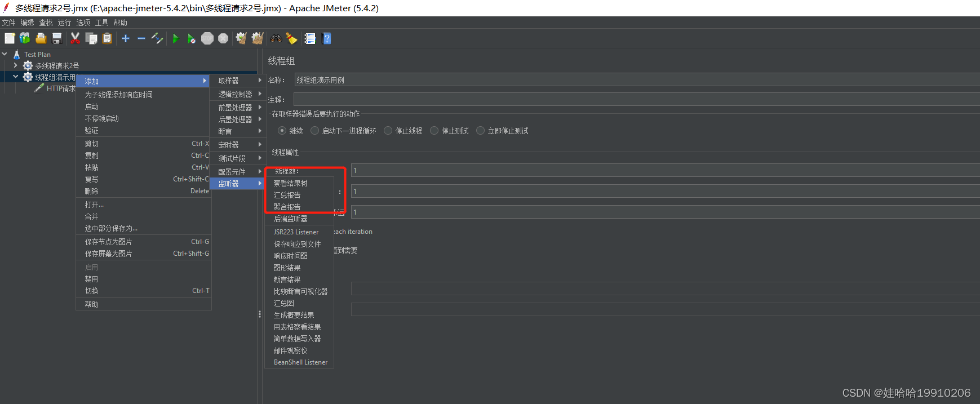Choose 汇总报告 listener
This screenshot has width=980, height=404.
tap(299, 195)
